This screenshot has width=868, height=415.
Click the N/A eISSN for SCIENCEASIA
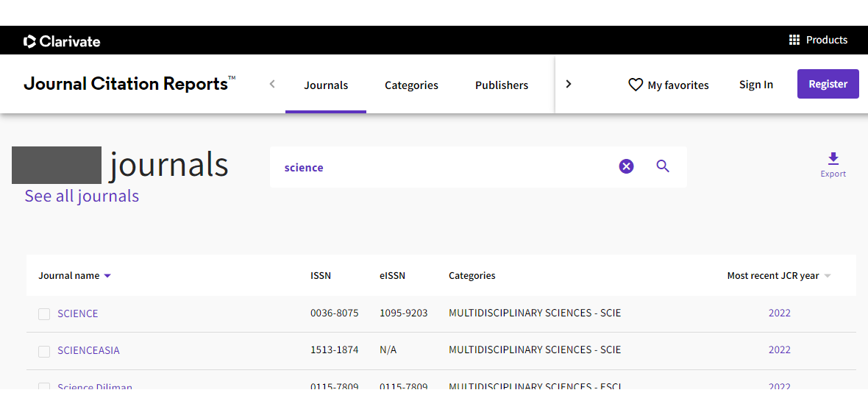click(x=388, y=350)
